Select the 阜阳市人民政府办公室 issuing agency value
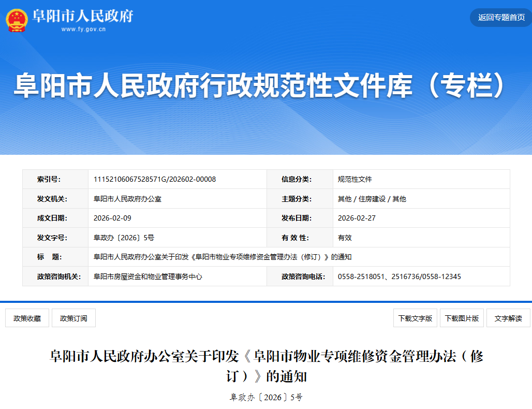This screenshot has width=532, height=409. coord(128,199)
